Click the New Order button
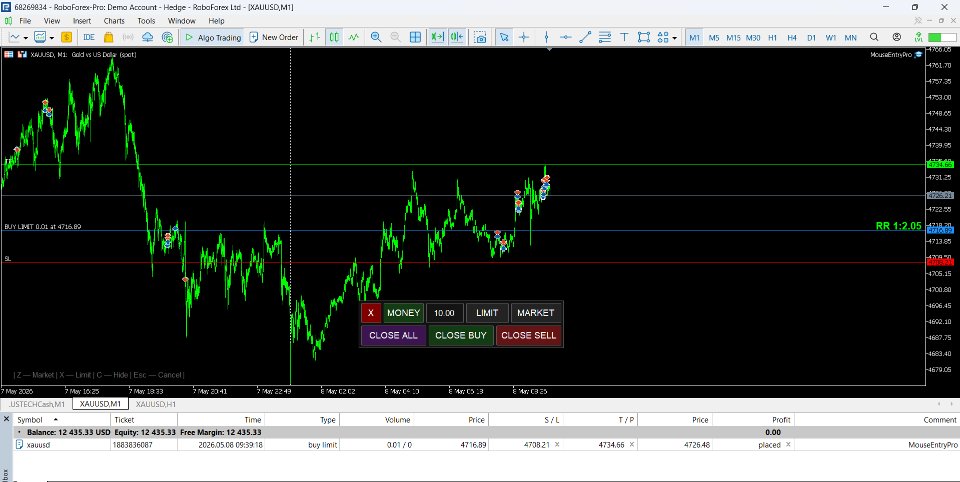Viewport: 960px width, 482px height. pos(274,37)
